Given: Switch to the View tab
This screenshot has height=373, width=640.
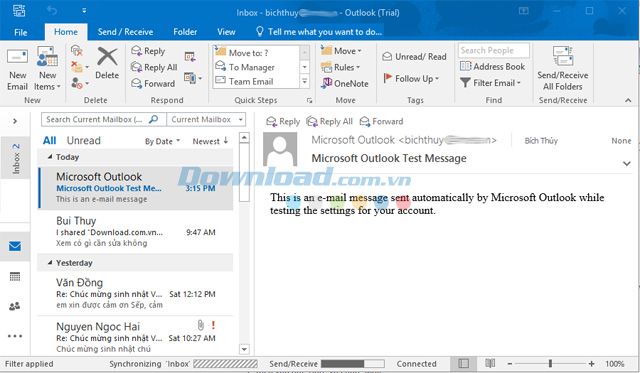Looking at the screenshot, I should click(x=226, y=32).
